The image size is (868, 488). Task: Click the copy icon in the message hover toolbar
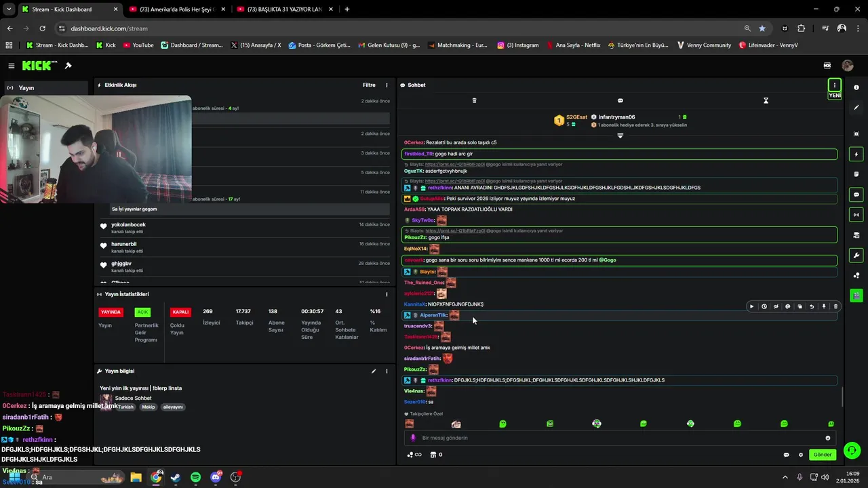[x=800, y=306]
